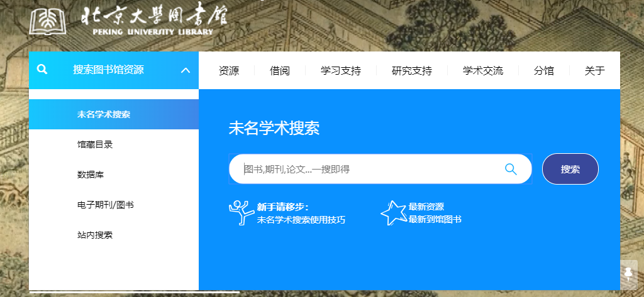The height and width of the screenshot is (297, 644).
Task: Click the star icon for 最新资源
Action: pyautogui.click(x=393, y=212)
